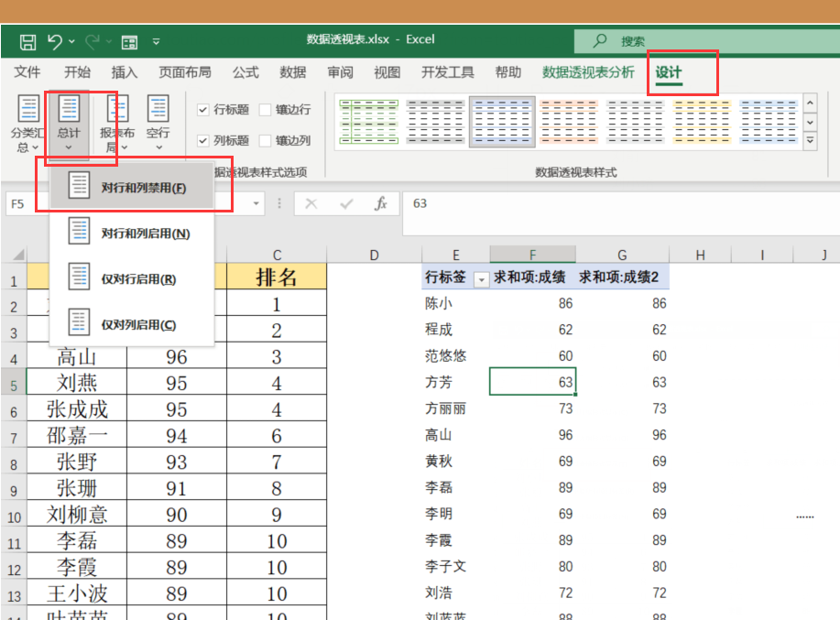The image size is (840, 620).
Task: Switch to the 插入 ribbon tab
Action: (x=125, y=72)
